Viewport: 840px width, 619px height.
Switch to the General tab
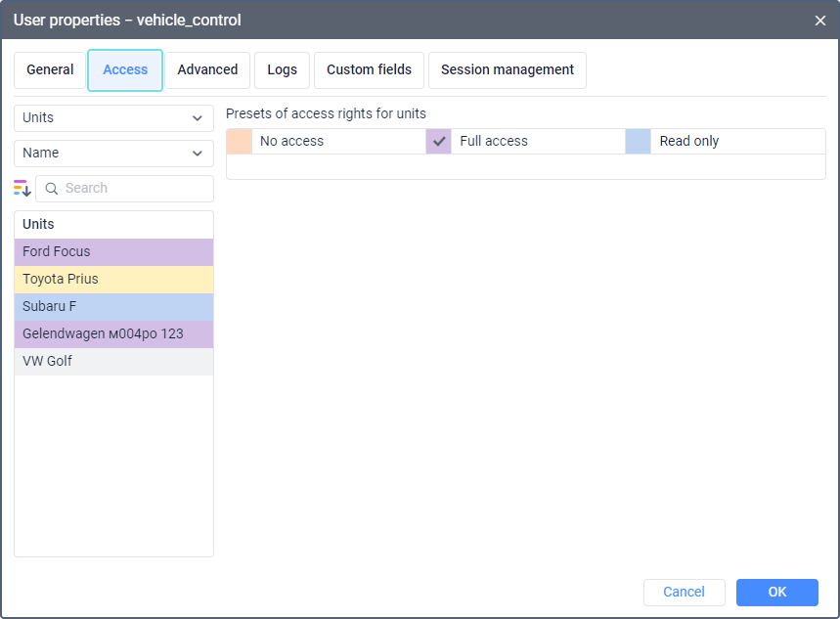coord(50,70)
